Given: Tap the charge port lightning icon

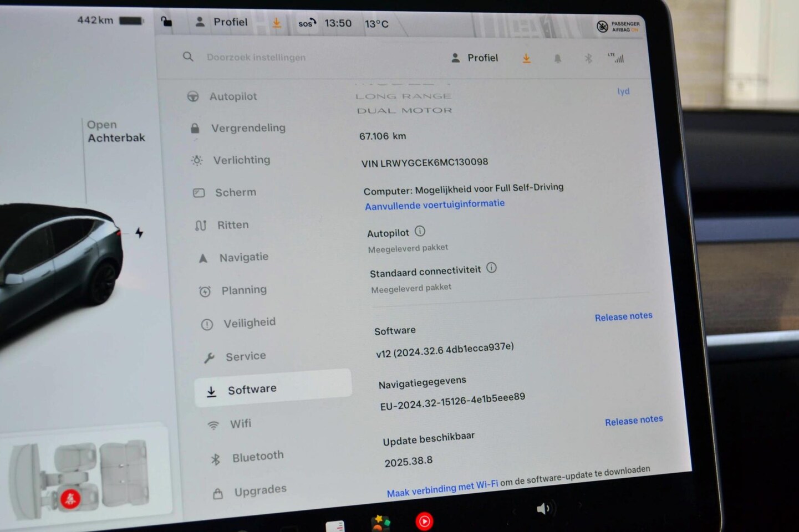Looking at the screenshot, I should 139,233.
